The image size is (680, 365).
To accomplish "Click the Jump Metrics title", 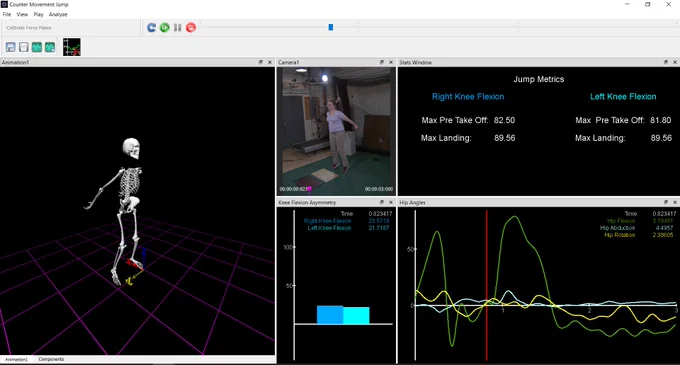I will click(x=539, y=79).
